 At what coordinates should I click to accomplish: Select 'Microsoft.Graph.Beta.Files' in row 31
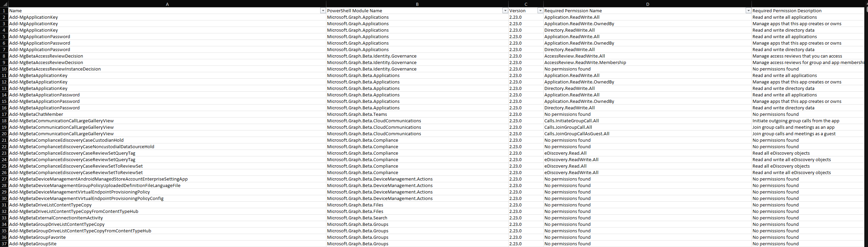pyautogui.click(x=417, y=205)
